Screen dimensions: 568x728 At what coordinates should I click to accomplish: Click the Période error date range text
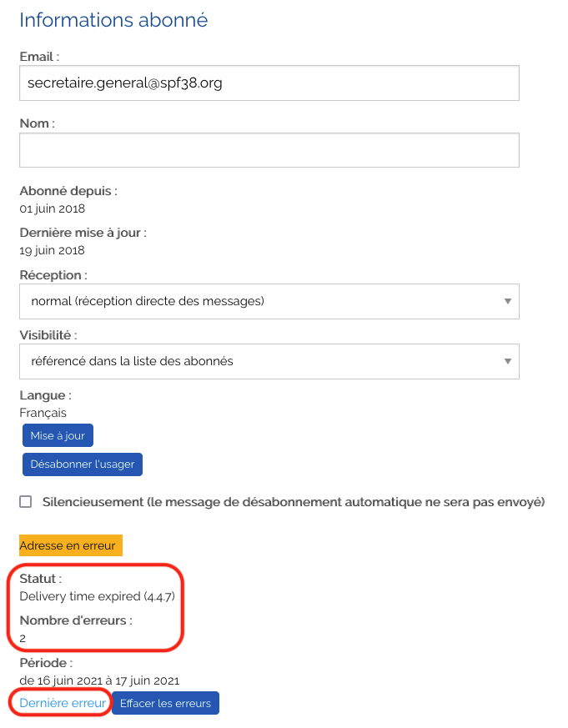99,680
